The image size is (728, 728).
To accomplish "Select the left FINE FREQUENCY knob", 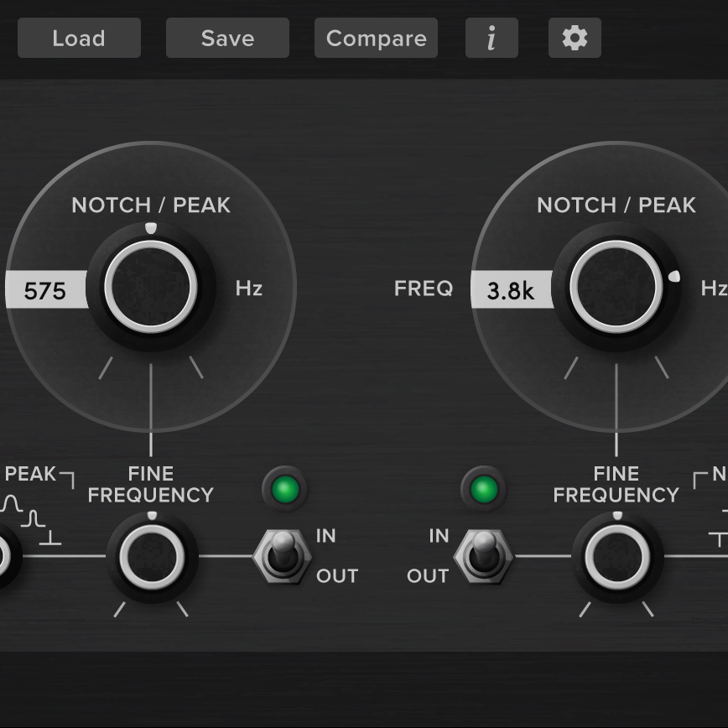I will pos(151,555).
